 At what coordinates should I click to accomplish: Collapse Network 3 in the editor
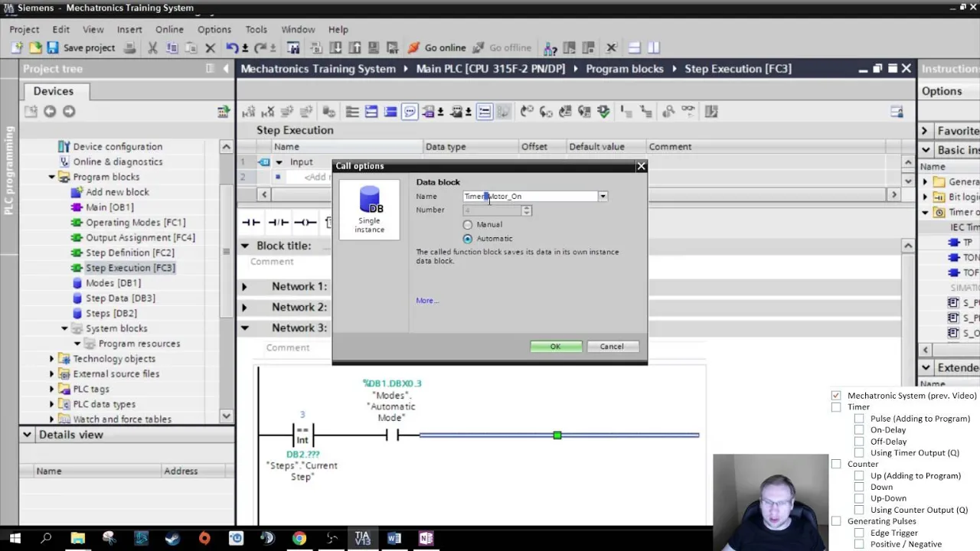[x=244, y=328]
